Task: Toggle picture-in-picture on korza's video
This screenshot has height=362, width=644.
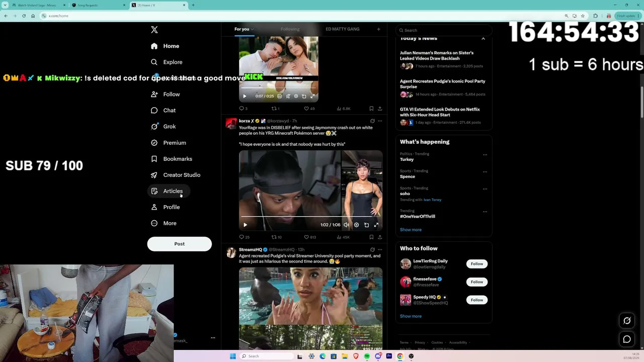Action: pos(366,225)
